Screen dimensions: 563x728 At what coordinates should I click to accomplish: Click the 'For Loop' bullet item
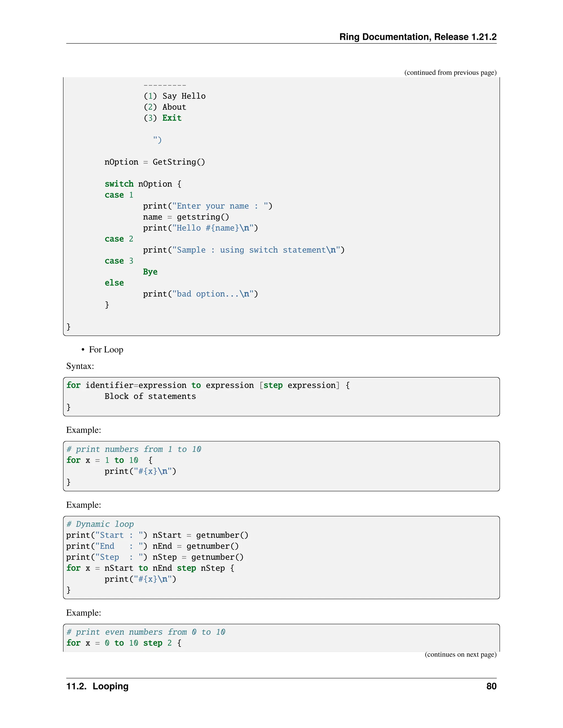[106, 350]
